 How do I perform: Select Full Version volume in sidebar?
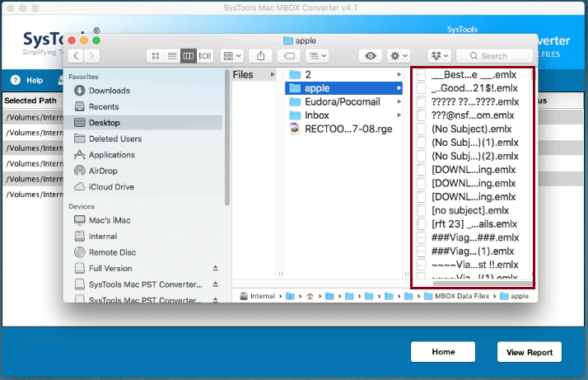tap(103, 269)
